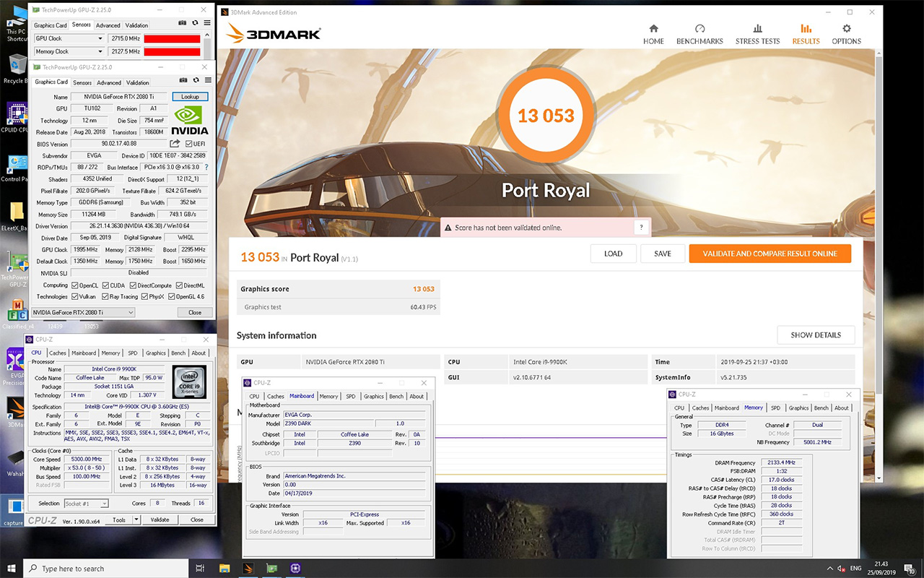Open Memory Clock sensor dropdown
The image size is (924, 578).
[69, 51]
